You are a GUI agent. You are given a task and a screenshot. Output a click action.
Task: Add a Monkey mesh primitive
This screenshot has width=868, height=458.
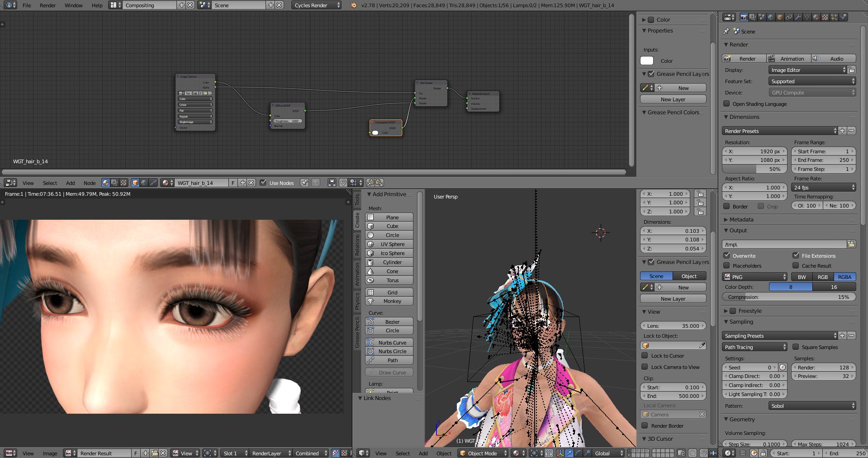[389, 301]
